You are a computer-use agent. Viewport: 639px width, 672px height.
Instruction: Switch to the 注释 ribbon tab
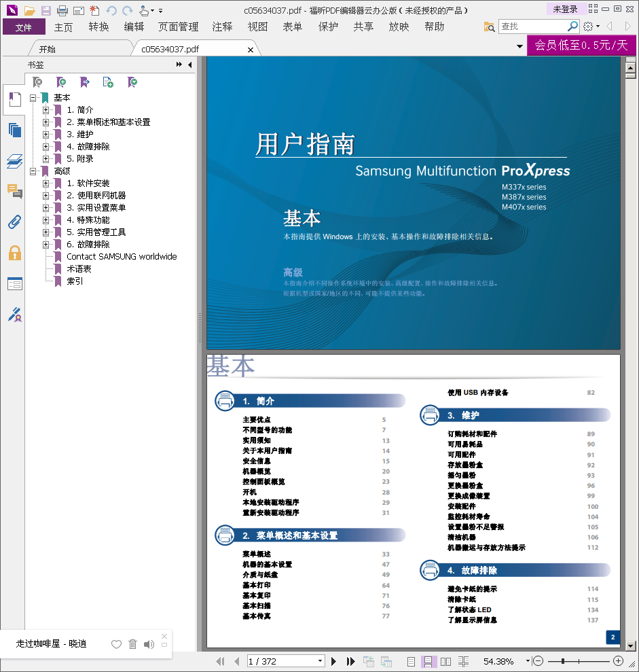223,27
